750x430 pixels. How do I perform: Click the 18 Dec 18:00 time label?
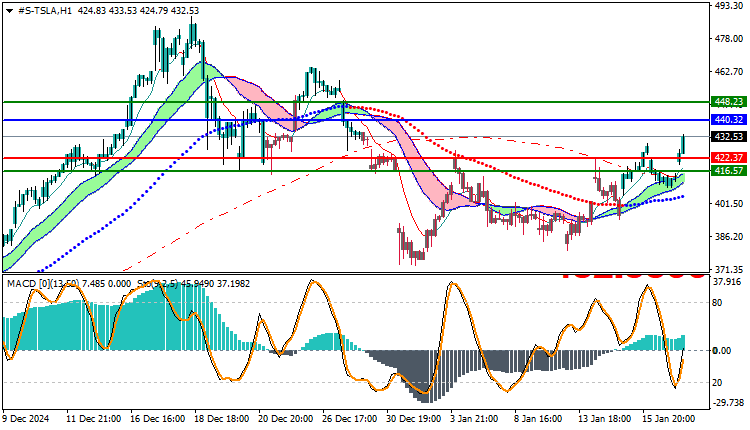[222, 419]
